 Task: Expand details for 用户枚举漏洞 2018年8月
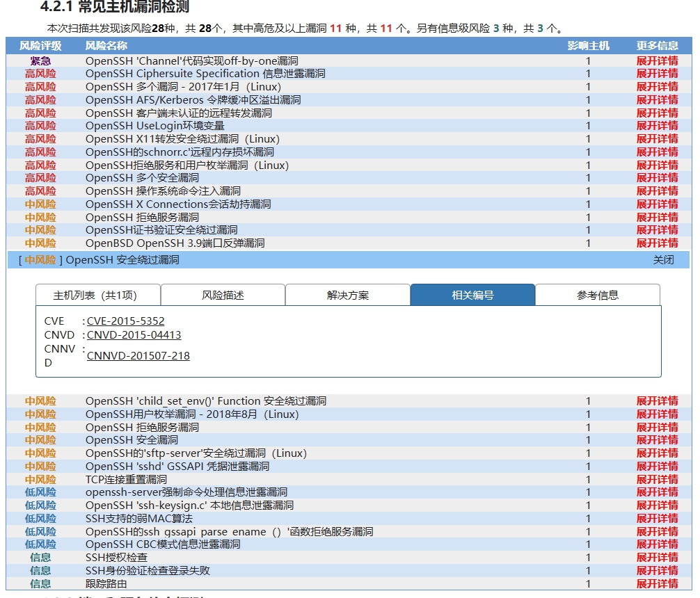click(x=657, y=414)
